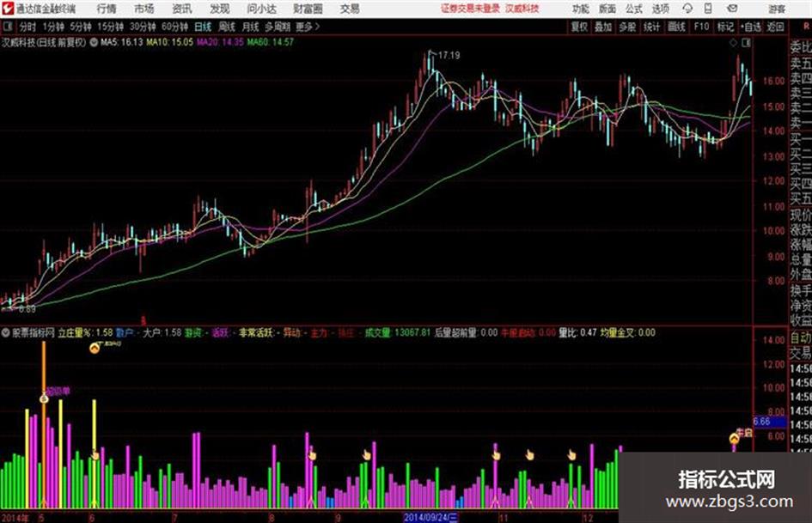Screen dimensions: 812x523
Task: Click the 游客 guest account label
Action: (777, 9)
